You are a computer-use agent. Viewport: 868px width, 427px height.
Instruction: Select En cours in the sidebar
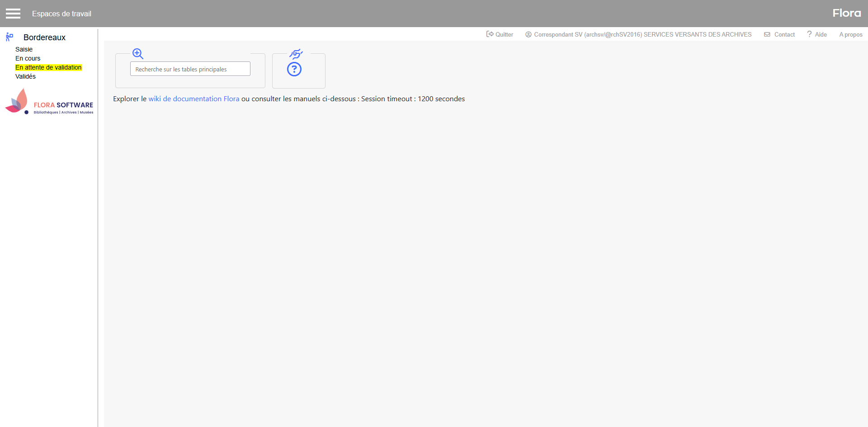[x=28, y=58]
